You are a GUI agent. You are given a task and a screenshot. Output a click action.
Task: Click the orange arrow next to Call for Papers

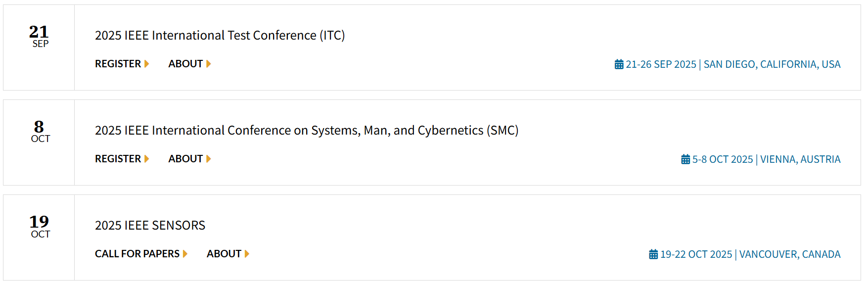coord(185,254)
